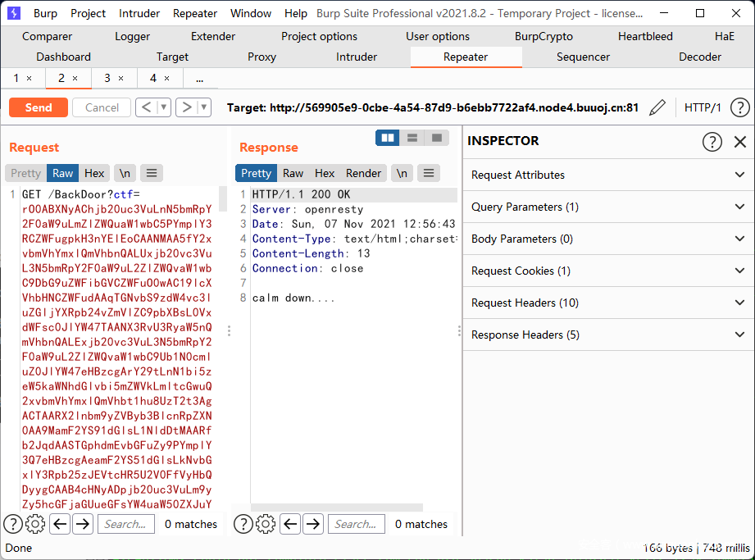Screen dimensions: 755x560
Task: Switch Response view to Raw
Action: [293, 173]
